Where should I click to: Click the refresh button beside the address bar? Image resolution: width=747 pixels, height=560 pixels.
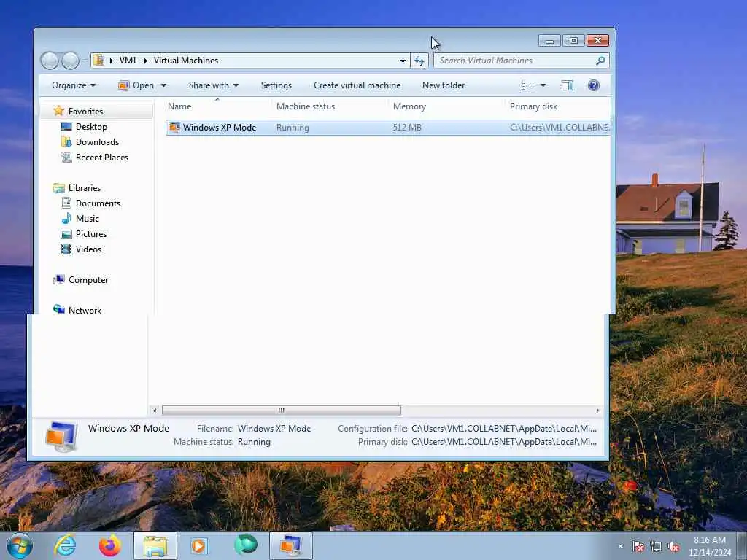[x=419, y=61]
